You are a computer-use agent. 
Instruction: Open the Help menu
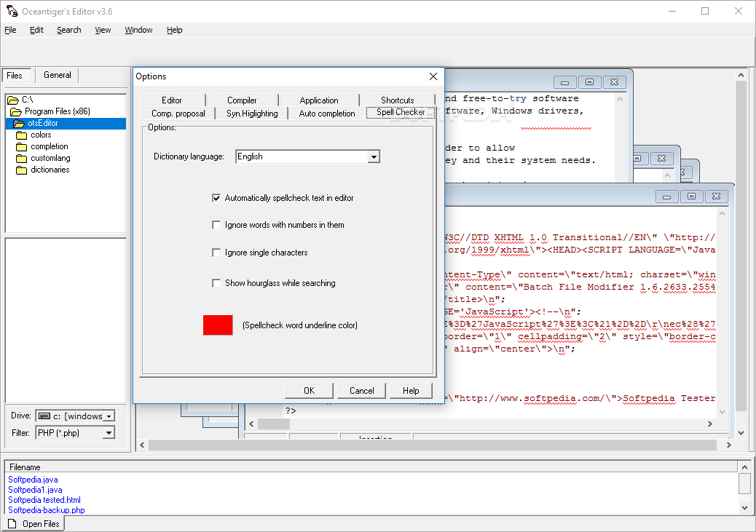[x=175, y=30]
